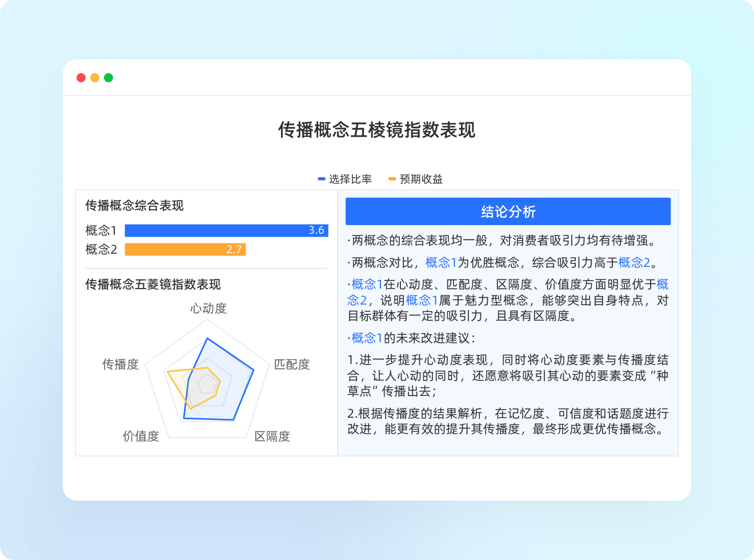Select the orange 概念2 bar showing 2.7
Viewport: 754px width, 560px height.
point(185,250)
